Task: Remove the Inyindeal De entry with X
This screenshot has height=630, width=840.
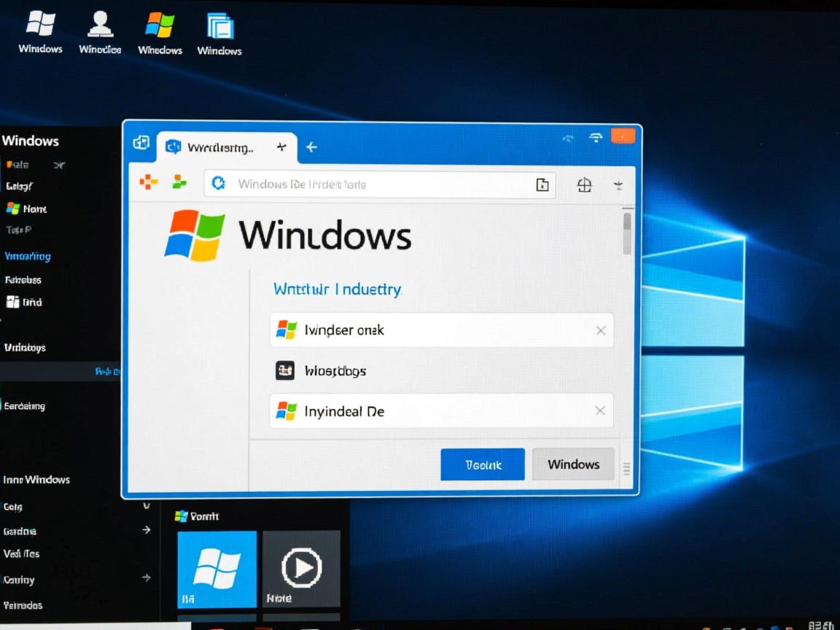Action: (x=600, y=411)
